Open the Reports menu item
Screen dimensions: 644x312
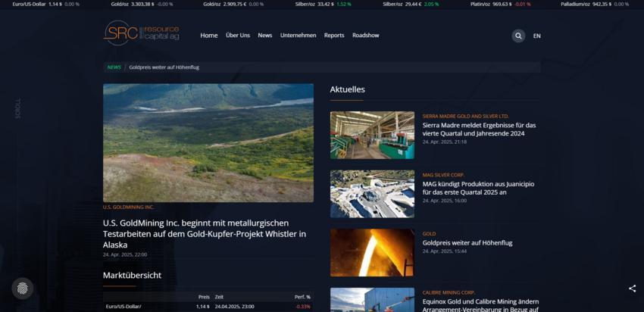tap(334, 36)
